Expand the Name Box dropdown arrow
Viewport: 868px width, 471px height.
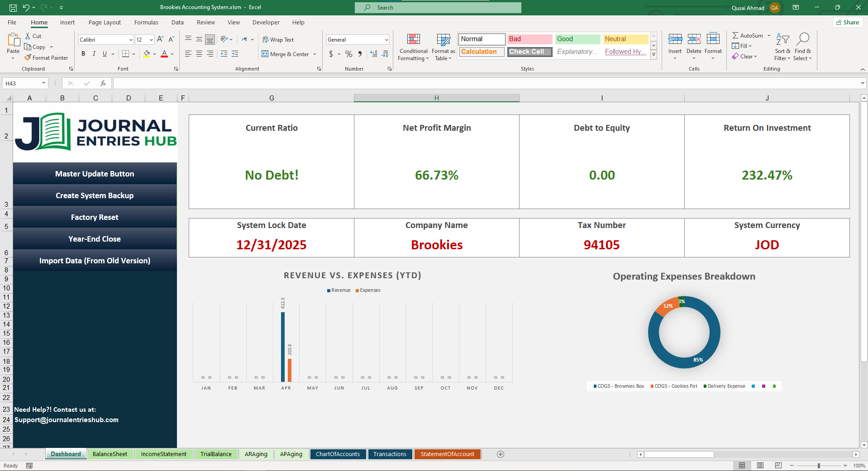coord(43,83)
